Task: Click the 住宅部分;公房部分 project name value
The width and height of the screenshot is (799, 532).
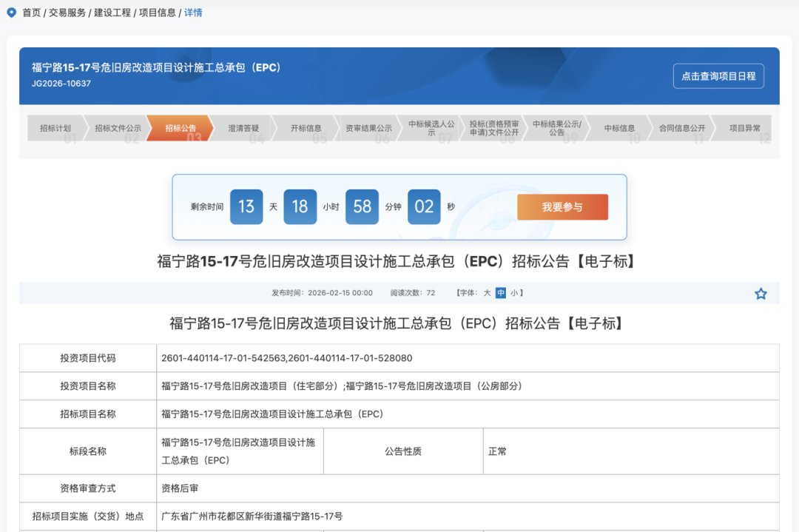Action: (x=343, y=386)
